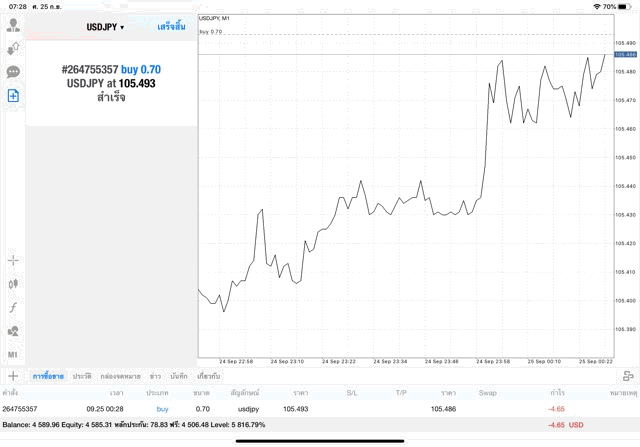Select the การซื้อขาย trade tab

48,376
